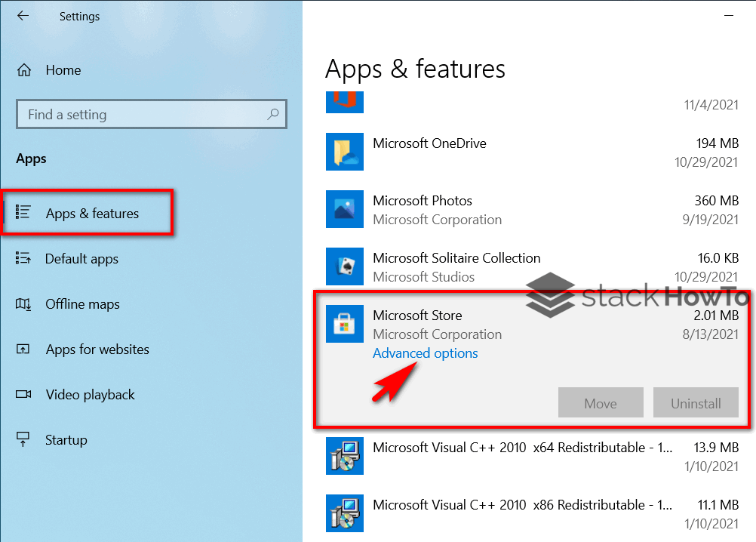Select the Visual C++ 2010 x64 icon

coord(345,456)
